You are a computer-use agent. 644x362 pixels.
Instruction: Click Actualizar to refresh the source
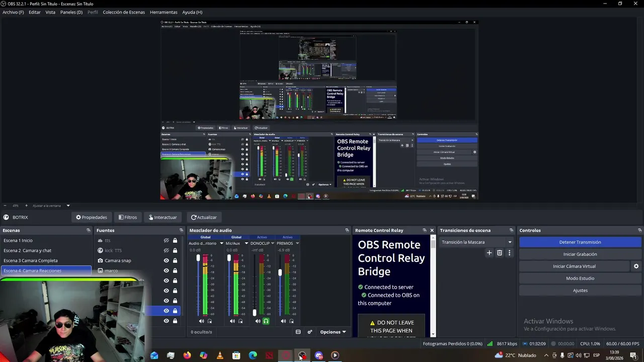point(204,217)
